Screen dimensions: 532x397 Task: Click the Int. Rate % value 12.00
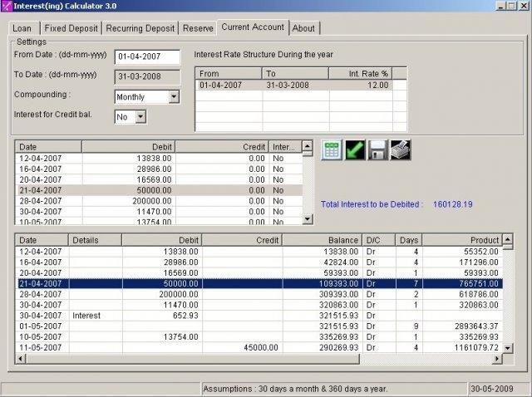click(377, 85)
